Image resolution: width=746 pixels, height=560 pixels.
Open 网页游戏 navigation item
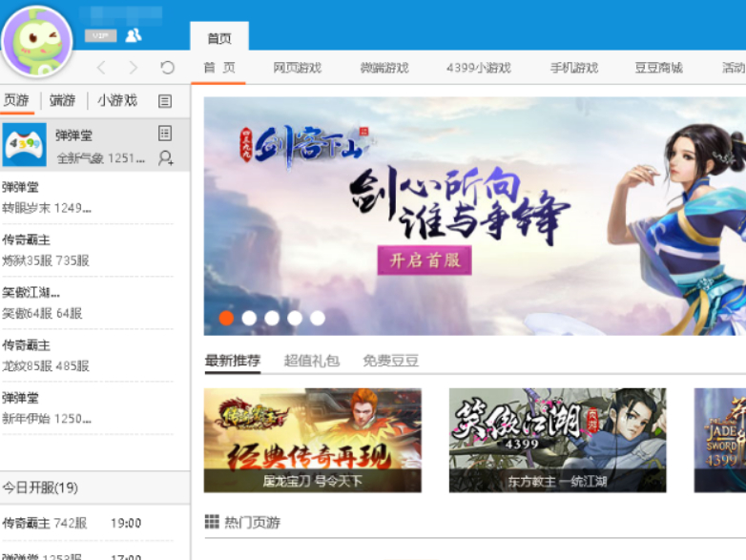[298, 68]
